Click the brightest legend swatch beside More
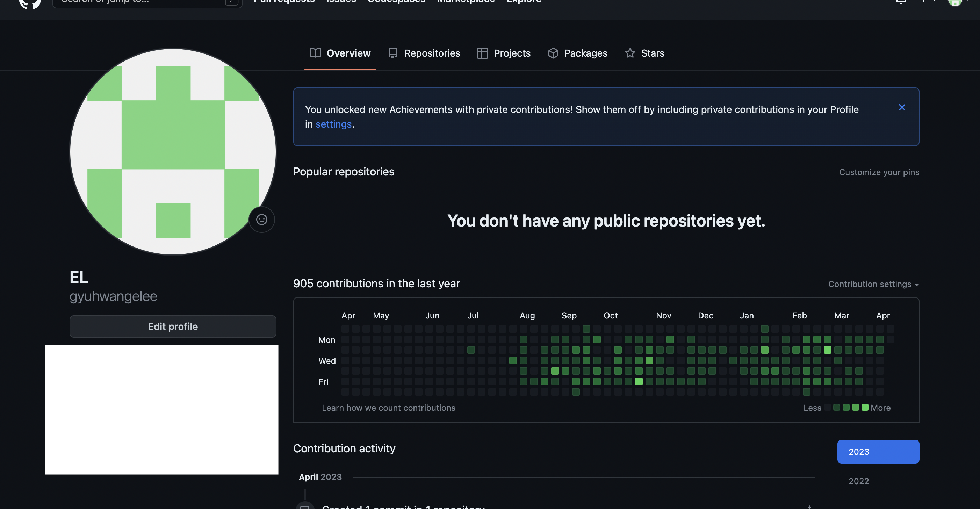This screenshot has height=509, width=980. point(865,407)
